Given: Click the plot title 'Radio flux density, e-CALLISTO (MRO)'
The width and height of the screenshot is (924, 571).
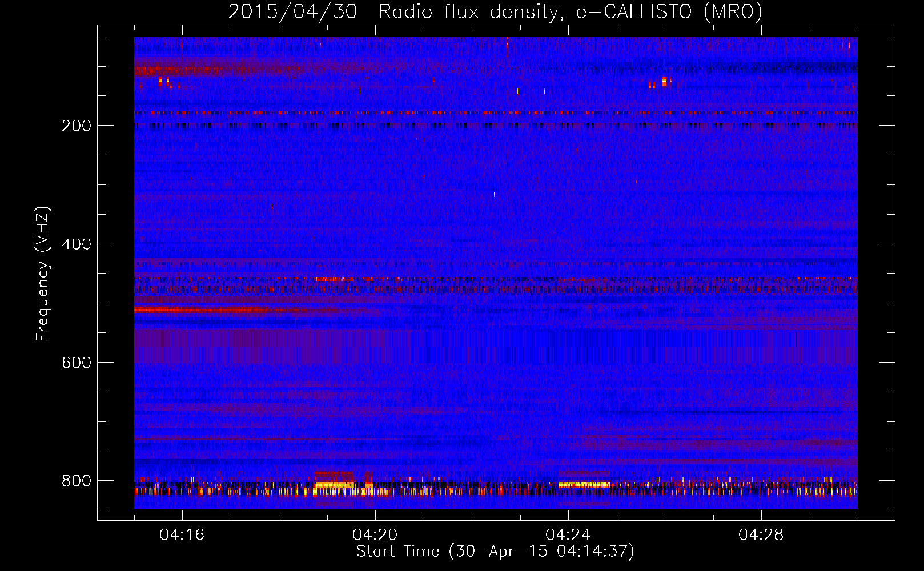Looking at the screenshot, I should [571, 11].
